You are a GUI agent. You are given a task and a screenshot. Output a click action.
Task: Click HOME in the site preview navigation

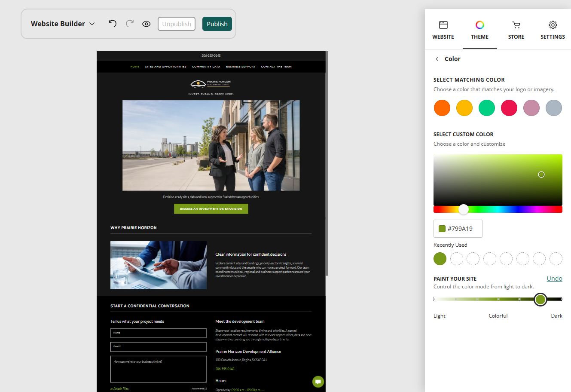[x=135, y=67]
